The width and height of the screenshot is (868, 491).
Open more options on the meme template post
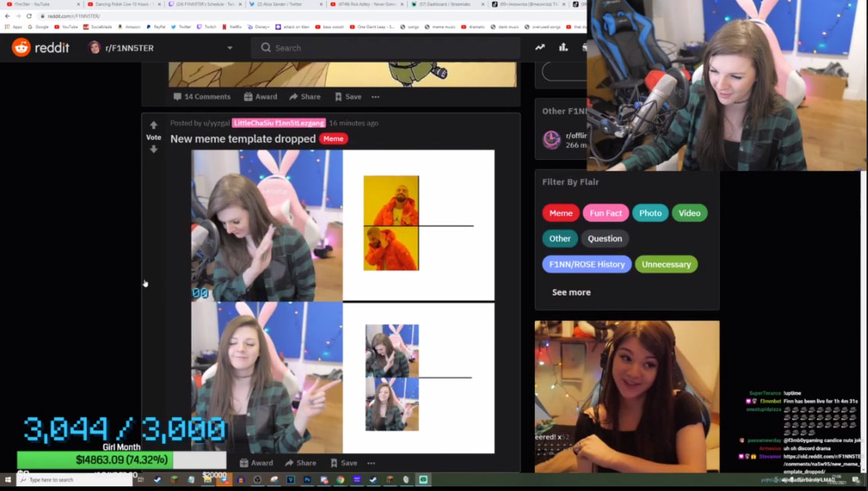coord(371,463)
